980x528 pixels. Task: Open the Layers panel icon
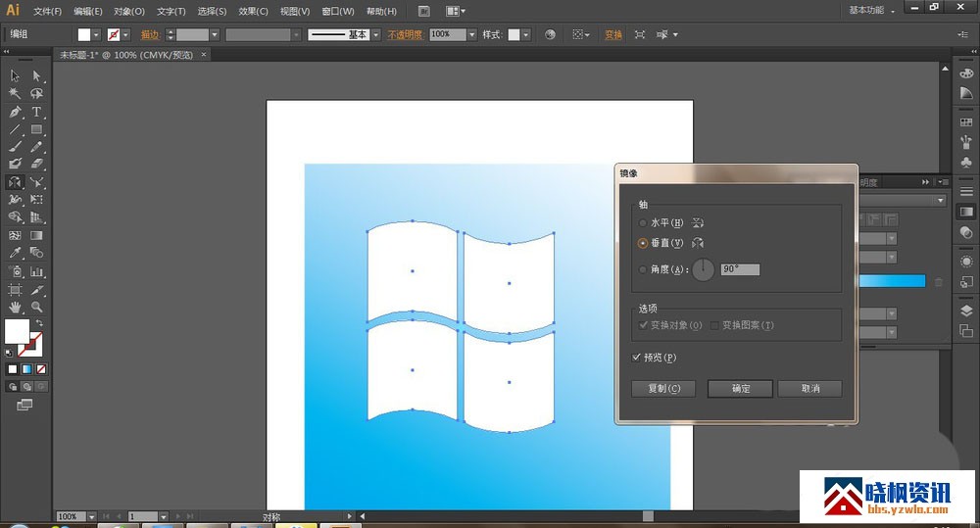click(x=966, y=312)
